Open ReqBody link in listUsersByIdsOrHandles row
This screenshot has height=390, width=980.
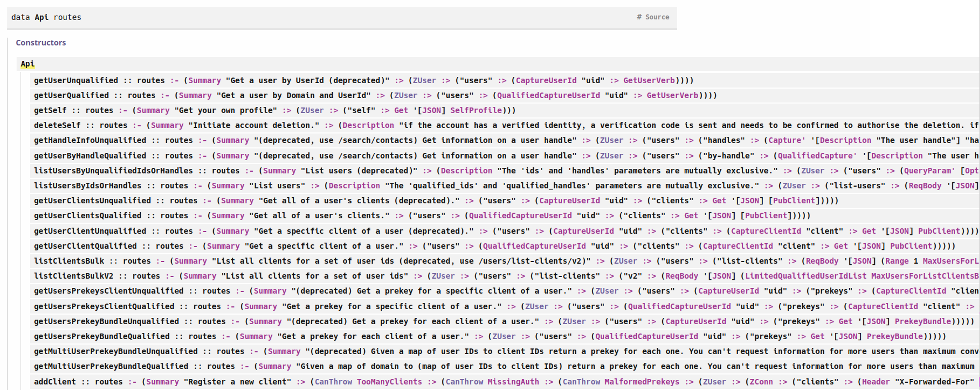pyautogui.click(x=925, y=186)
